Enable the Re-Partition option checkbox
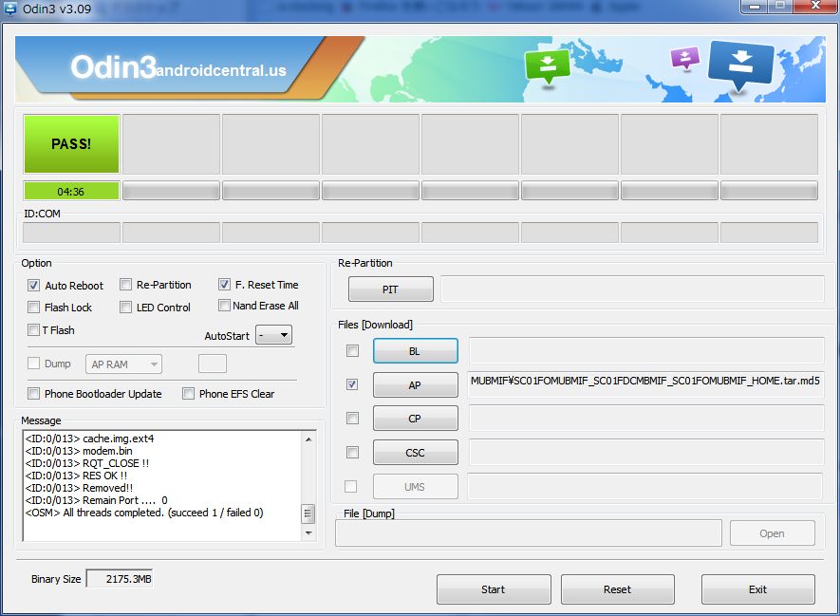840x616 pixels. click(126, 285)
